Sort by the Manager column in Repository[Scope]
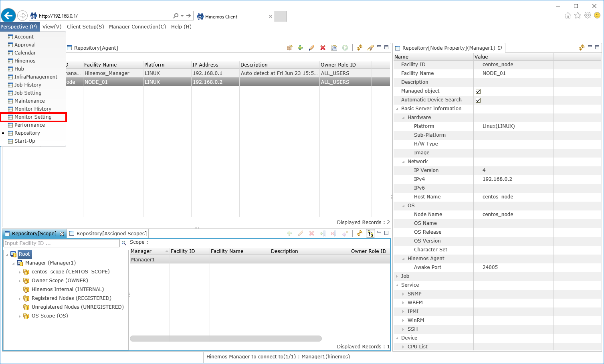Image resolution: width=604 pixels, height=364 pixels. pos(149,251)
